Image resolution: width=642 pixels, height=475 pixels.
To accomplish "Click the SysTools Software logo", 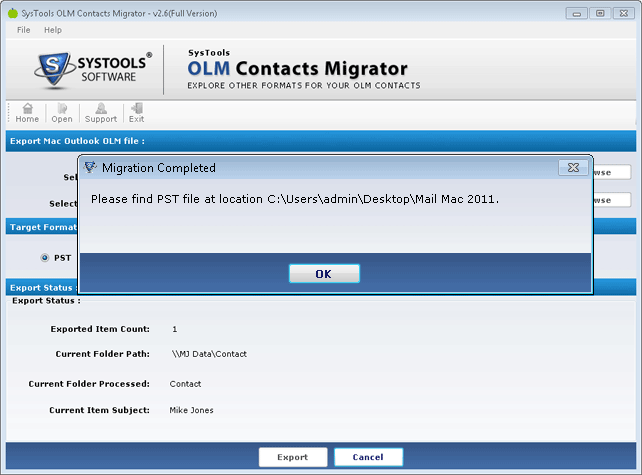I will point(93,70).
